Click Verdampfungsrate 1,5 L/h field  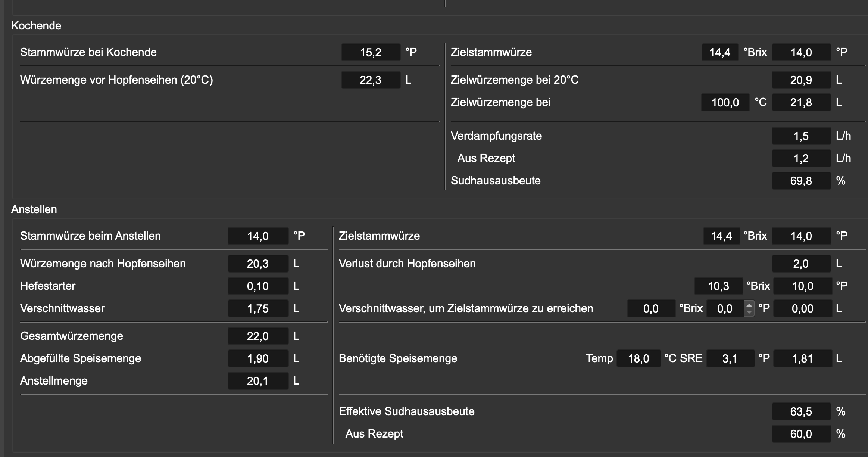click(x=801, y=136)
